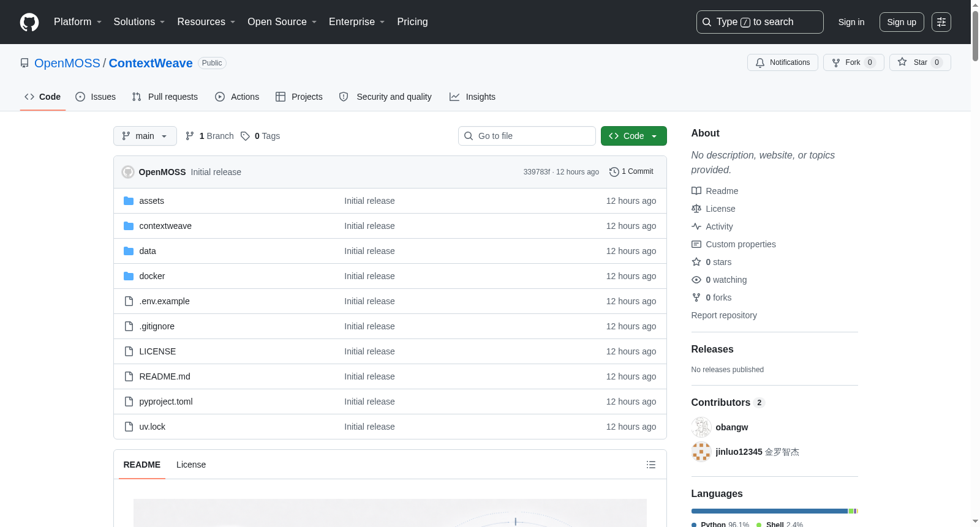Expand the Open Source menu
Screen dimensions: 980x527
pos(282,22)
